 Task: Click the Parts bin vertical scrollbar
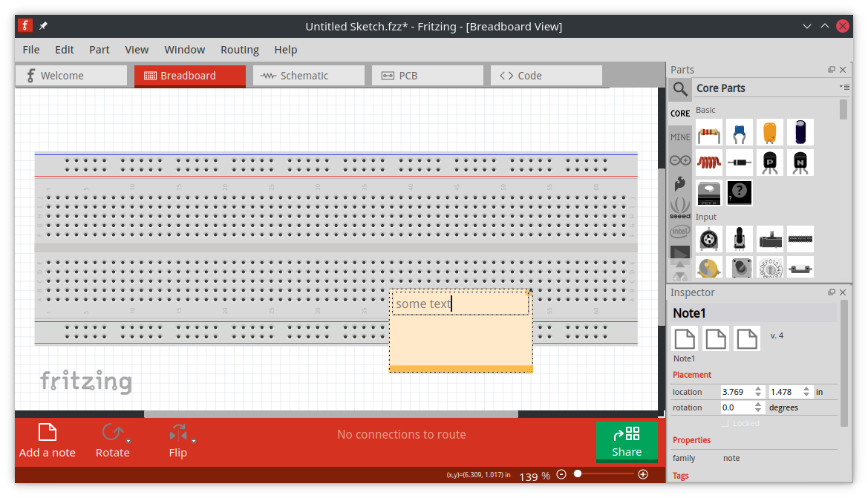843,110
